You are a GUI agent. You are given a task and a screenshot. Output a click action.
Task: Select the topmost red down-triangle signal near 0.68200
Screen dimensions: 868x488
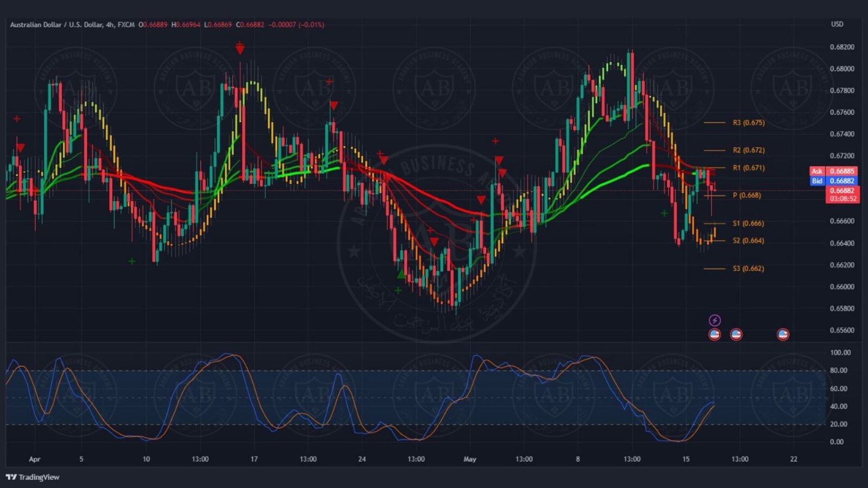pos(240,50)
